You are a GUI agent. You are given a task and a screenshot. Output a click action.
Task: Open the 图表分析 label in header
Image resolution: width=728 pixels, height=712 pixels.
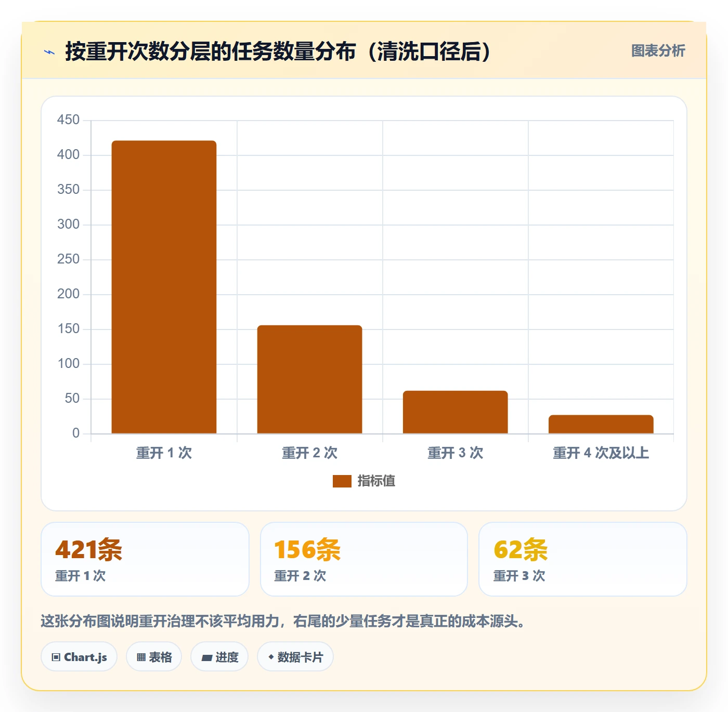point(658,51)
